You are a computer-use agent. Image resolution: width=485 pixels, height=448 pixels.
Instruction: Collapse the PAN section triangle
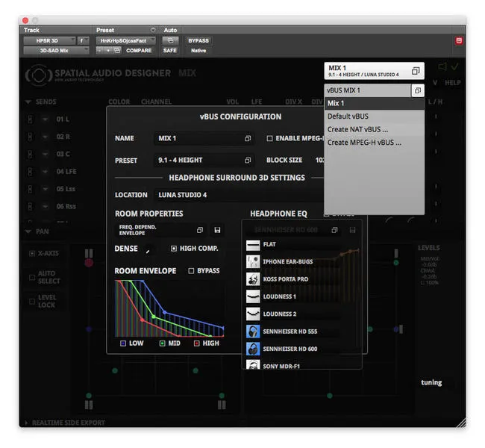(28, 231)
